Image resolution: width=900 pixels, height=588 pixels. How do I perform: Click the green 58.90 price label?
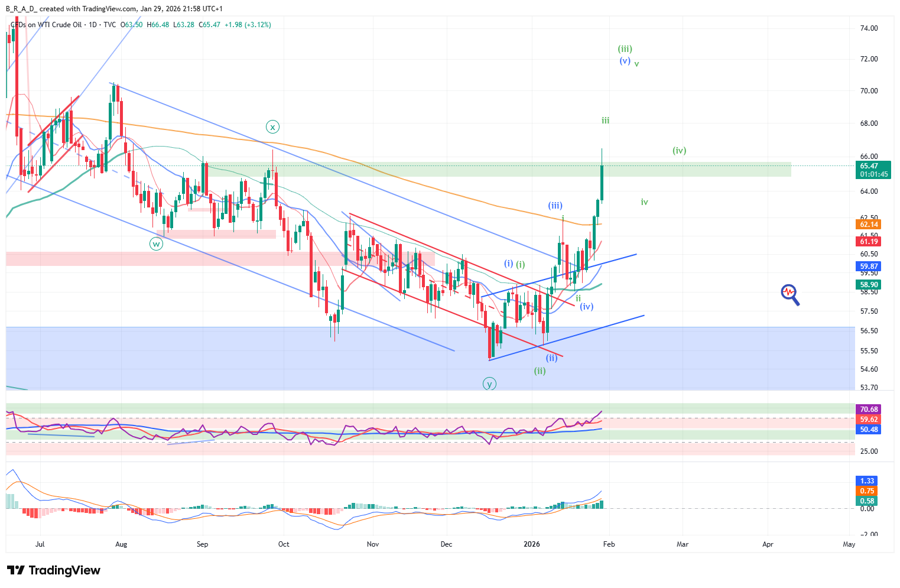click(x=869, y=284)
